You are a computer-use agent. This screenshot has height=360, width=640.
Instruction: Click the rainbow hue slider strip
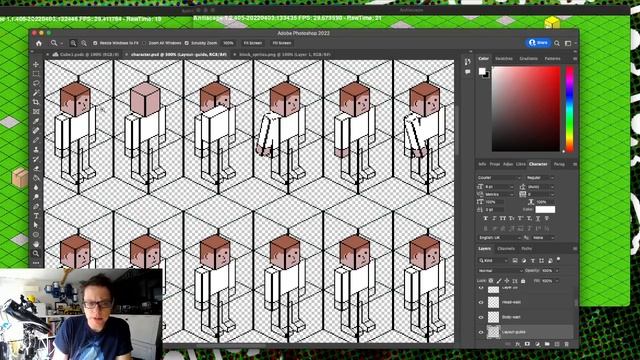[569, 109]
